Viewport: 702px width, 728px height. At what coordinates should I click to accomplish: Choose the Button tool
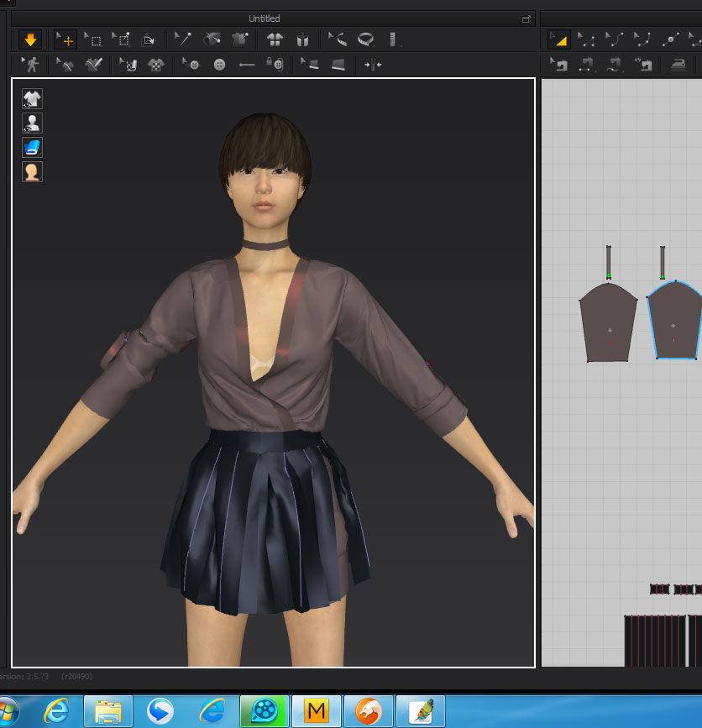coord(220,65)
